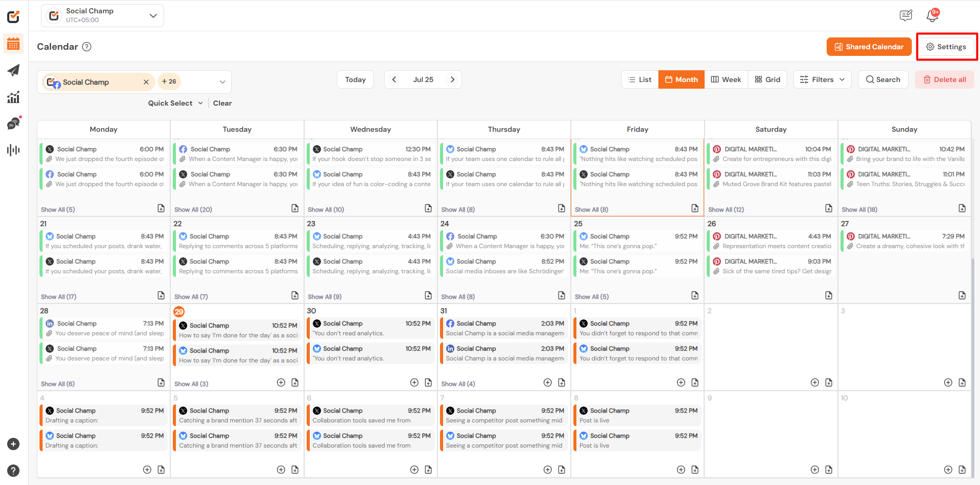Open the announcements message icon
The image size is (980, 485).
pos(906,15)
